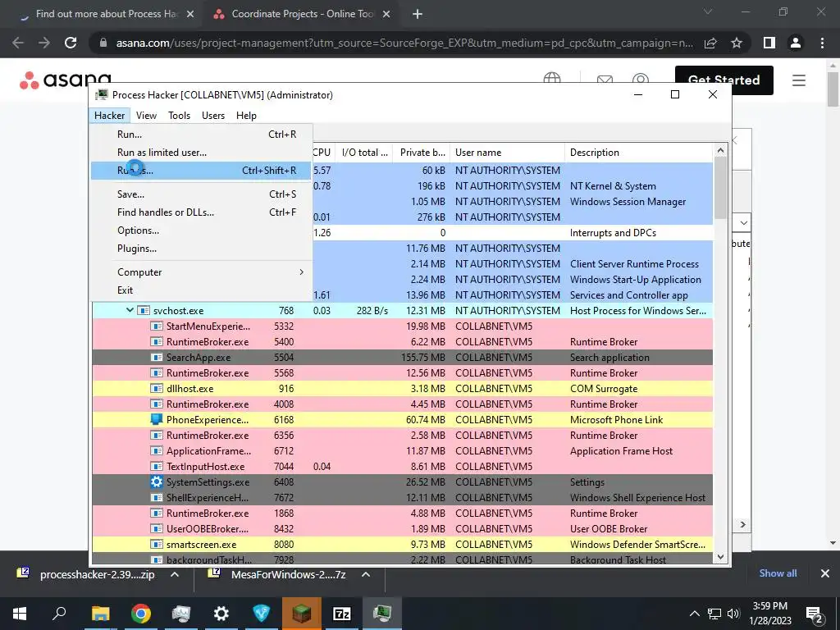Image resolution: width=840 pixels, height=630 pixels.
Task: Open 7-Zip from the taskbar
Action: pyautogui.click(x=342, y=614)
